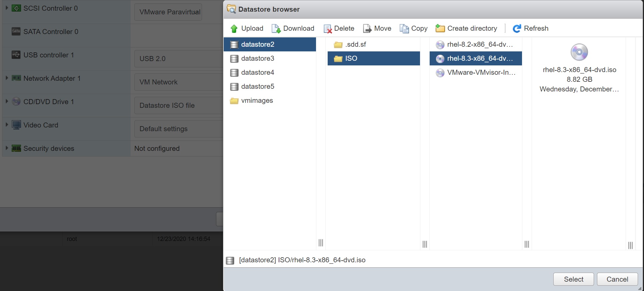The height and width of the screenshot is (291, 644).
Task: Click the Wednesday, December date text
Action: coord(579,89)
